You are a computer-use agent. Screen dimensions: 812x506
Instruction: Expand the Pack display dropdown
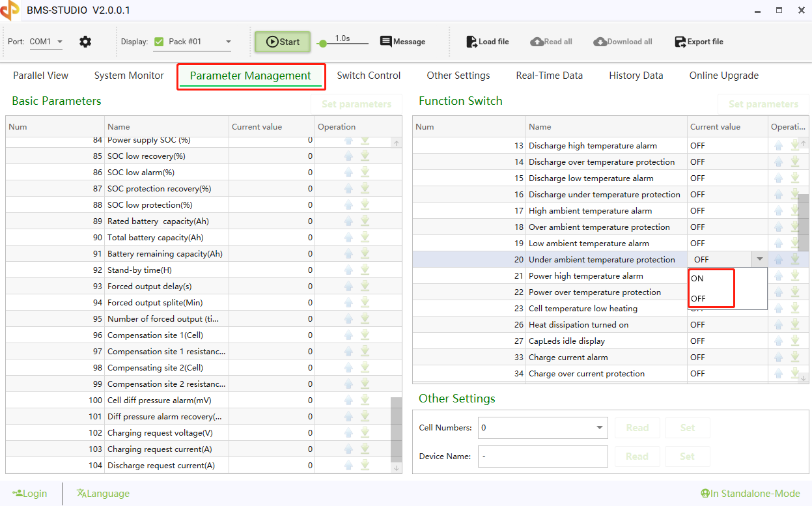(x=229, y=40)
